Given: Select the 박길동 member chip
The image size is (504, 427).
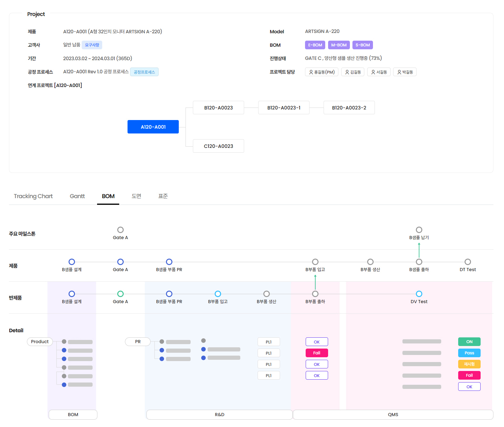Looking at the screenshot, I should pyautogui.click(x=405, y=72).
